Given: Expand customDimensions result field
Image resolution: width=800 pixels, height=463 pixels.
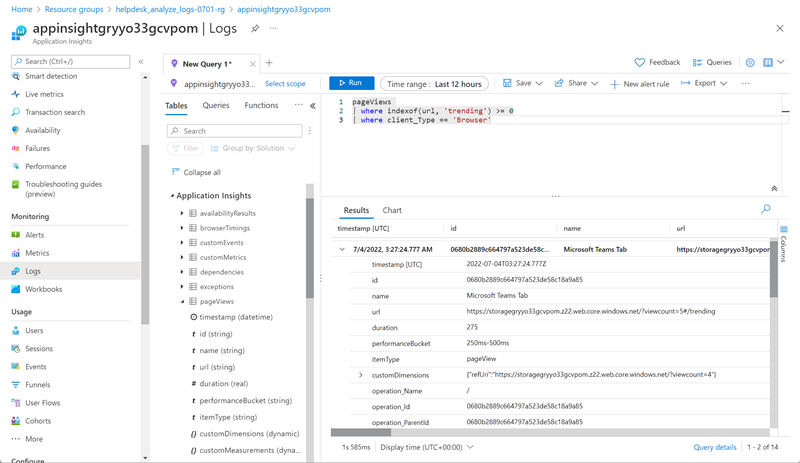Looking at the screenshot, I should point(361,375).
